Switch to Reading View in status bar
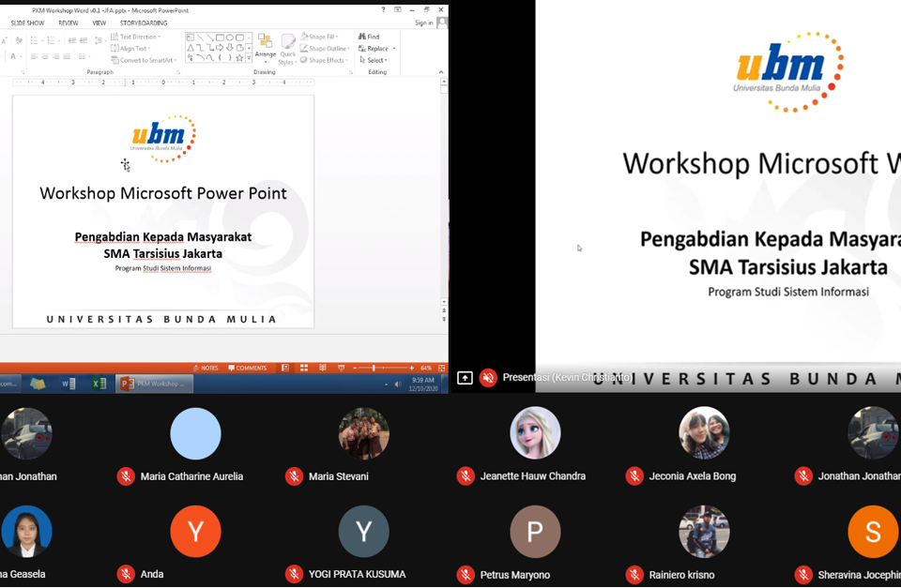Viewport: 901px width, 588px height. pyautogui.click(x=322, y=368)
